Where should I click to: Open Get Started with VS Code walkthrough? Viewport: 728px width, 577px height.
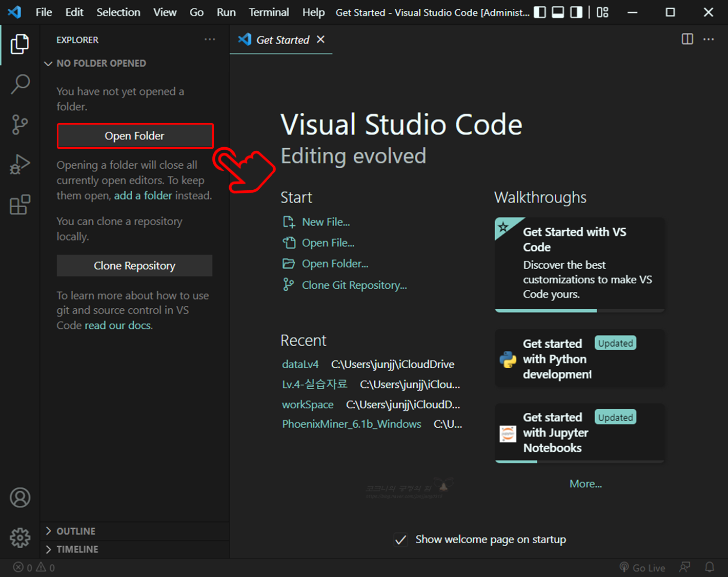pyautogui.click(x=580, y=265)
